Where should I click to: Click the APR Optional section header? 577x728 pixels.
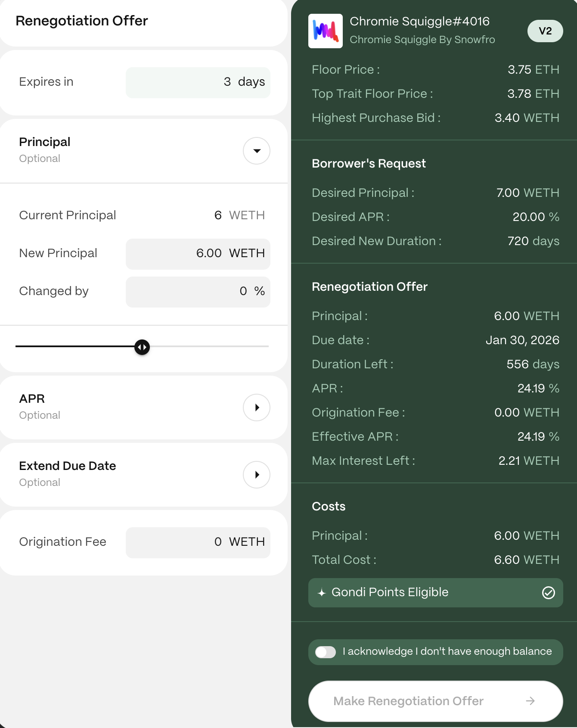tap(40, 406)
